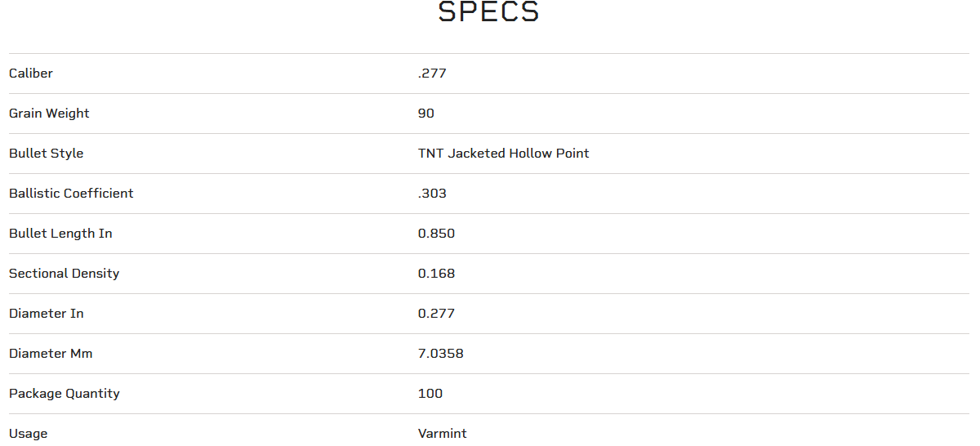Viewport: 980px width, 446px height.
Task: Click the 0.277 diameter value
Action: point(436,314)
